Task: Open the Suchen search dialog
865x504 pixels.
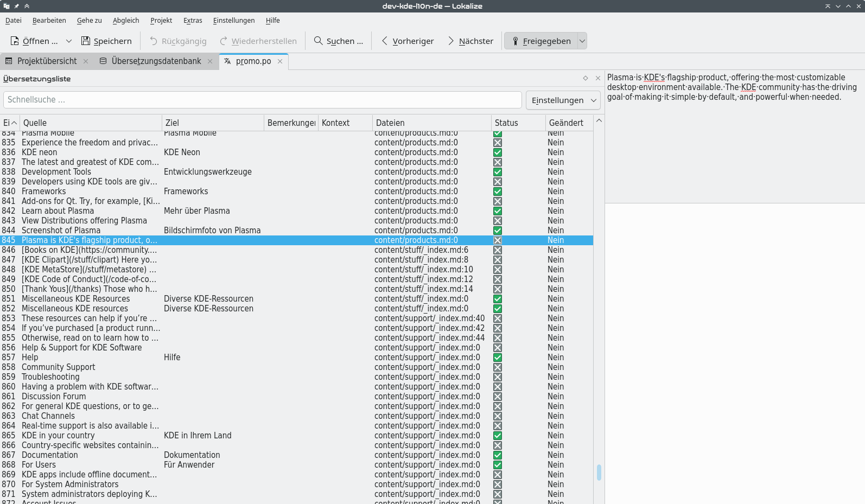Action: [339, 41]
